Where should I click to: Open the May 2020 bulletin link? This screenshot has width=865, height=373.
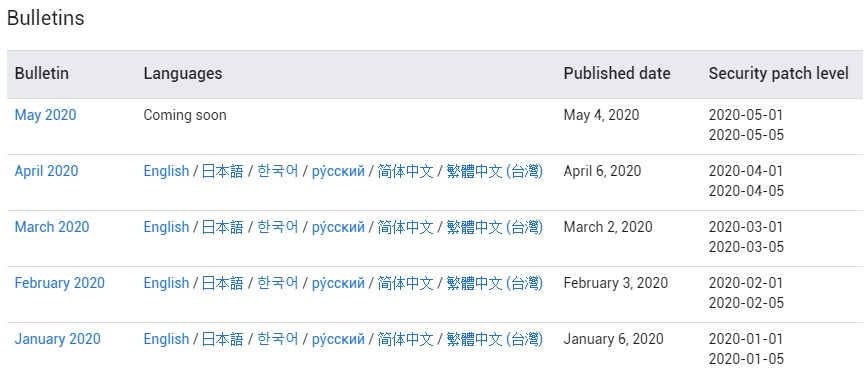coord(45,115)
